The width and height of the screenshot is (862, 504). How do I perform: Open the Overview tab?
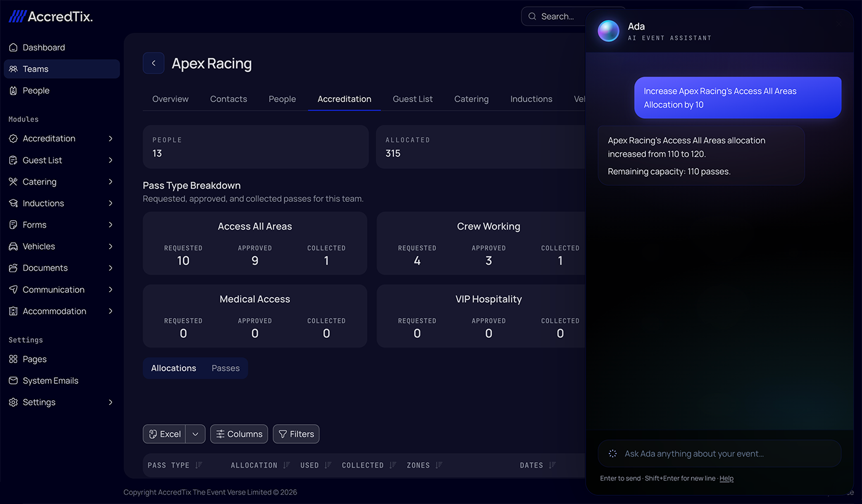click(171, 99)
